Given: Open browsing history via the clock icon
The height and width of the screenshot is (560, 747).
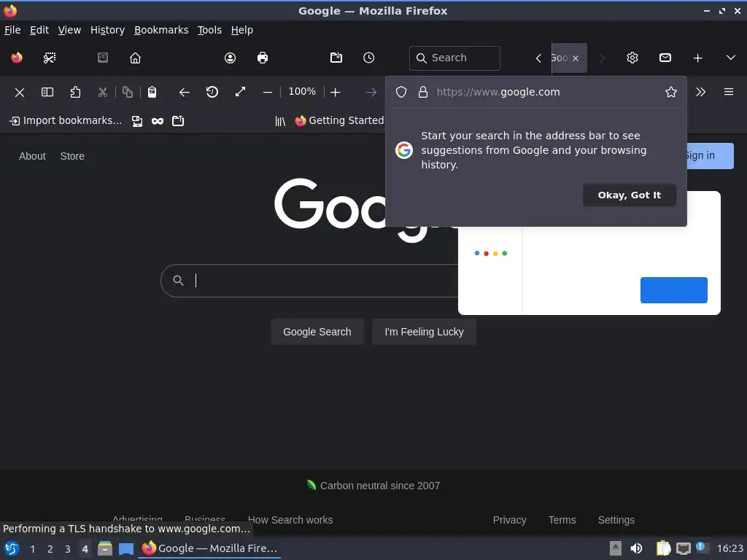Looking at the screenshot, I should click(368, 58).
